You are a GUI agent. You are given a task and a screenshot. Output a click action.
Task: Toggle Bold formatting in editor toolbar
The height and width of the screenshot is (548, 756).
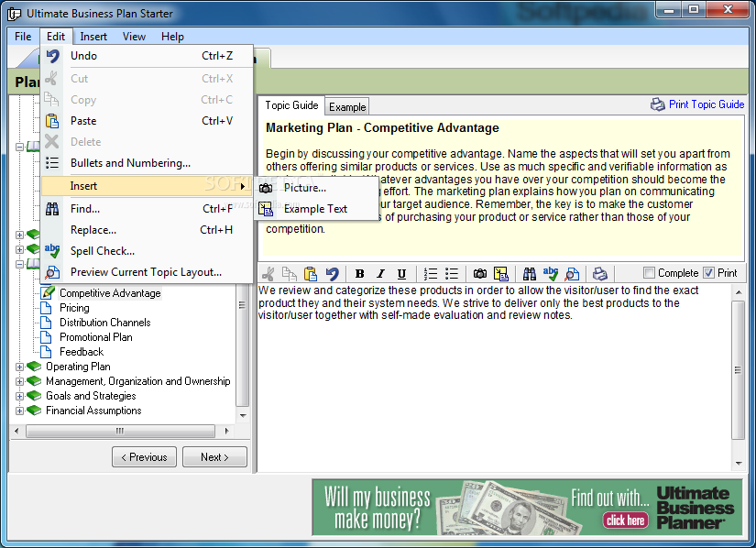(x=360, y=274)
